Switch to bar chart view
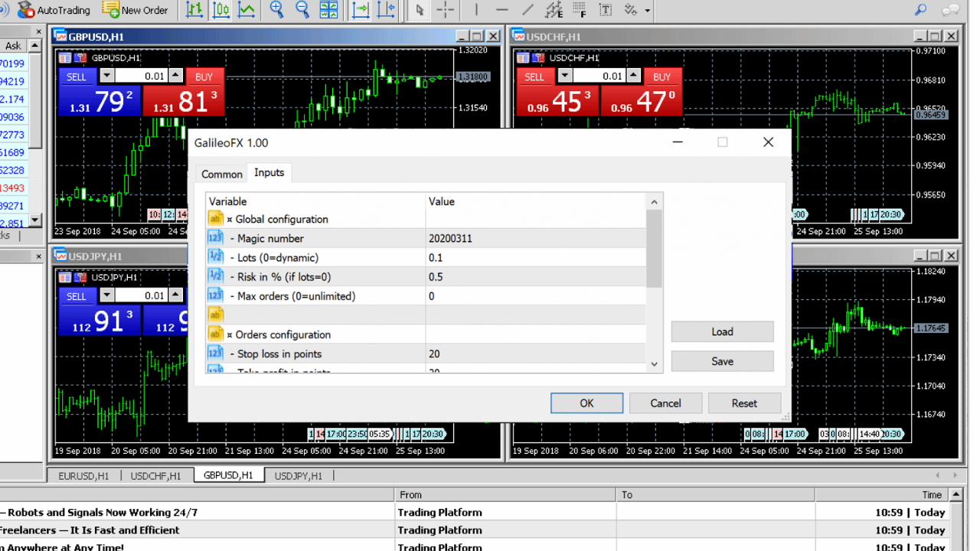Viewport: 980px width, 551px height. (x=195, y=10)
